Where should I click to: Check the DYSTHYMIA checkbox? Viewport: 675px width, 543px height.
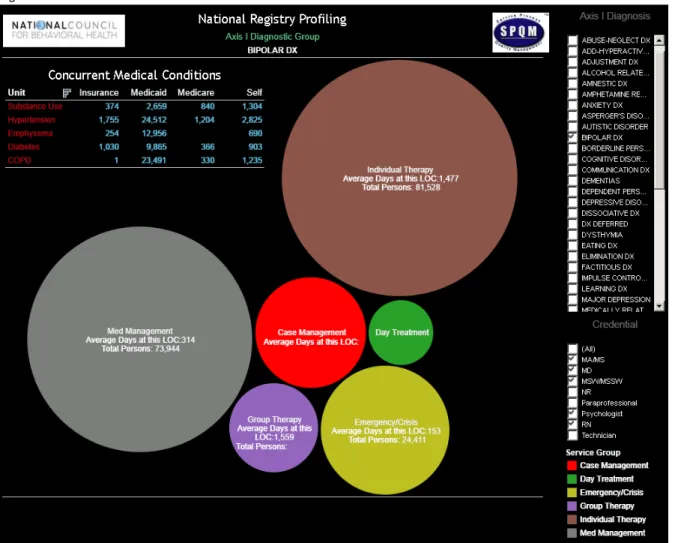pyautogui.click(x=573, y=235)
